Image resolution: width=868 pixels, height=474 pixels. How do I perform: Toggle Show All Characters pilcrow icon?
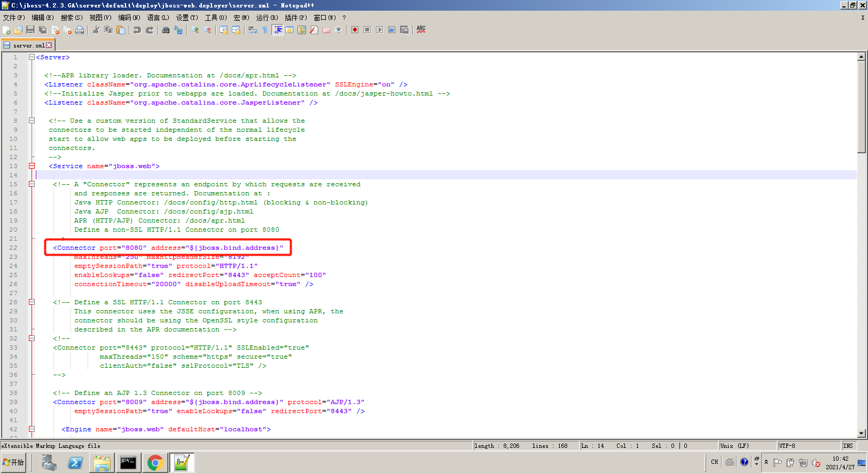coord(265,30)
